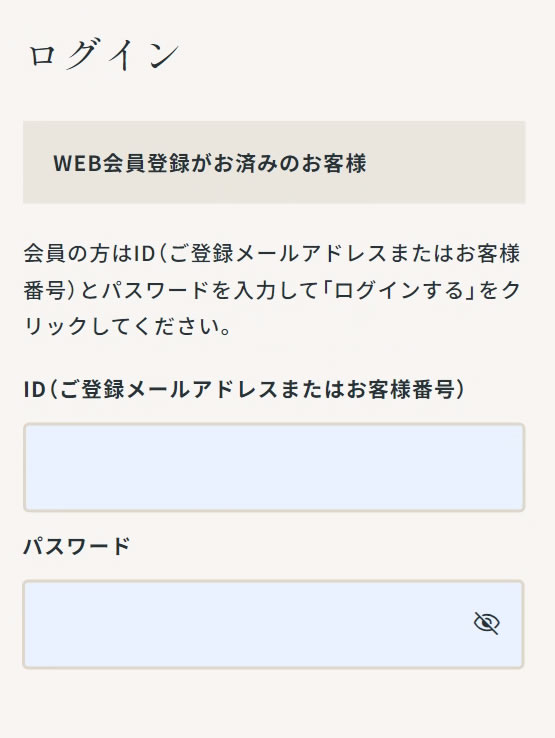Click the 「ログインする」 quoted text in instructions

[399, 290]
